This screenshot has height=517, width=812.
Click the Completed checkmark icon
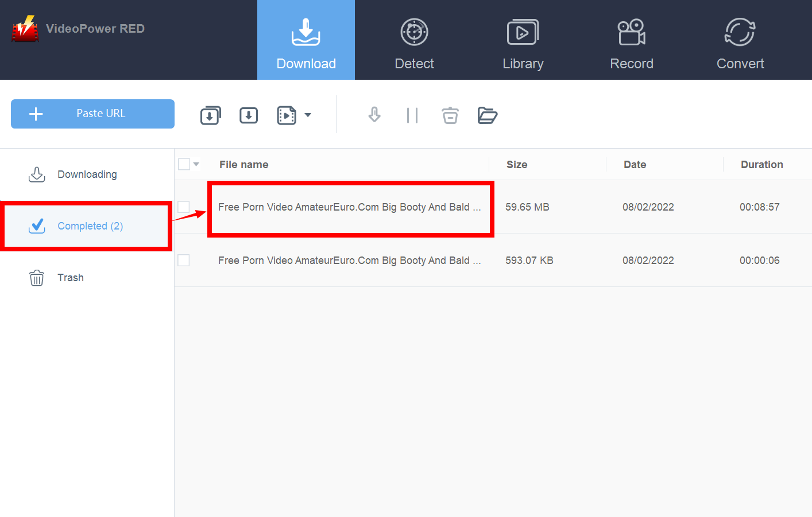(x=37, y=226)
